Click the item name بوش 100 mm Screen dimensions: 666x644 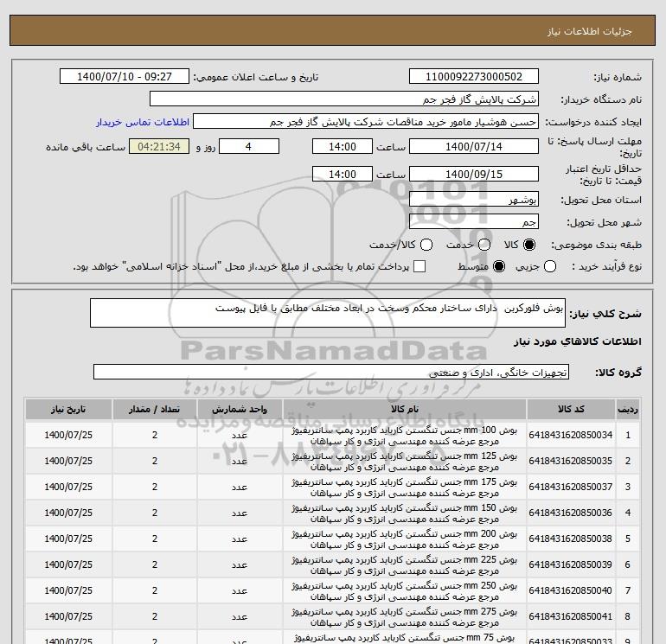(405, 436)
